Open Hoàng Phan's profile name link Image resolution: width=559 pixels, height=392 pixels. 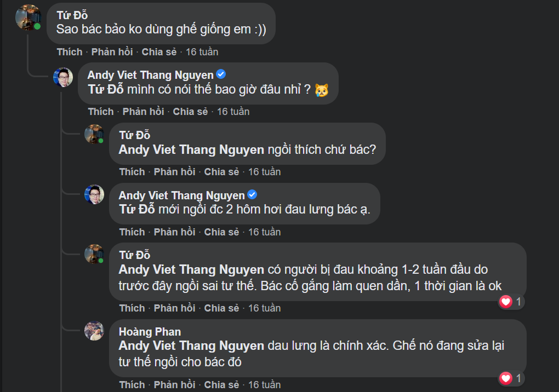[x=150, y=332]
